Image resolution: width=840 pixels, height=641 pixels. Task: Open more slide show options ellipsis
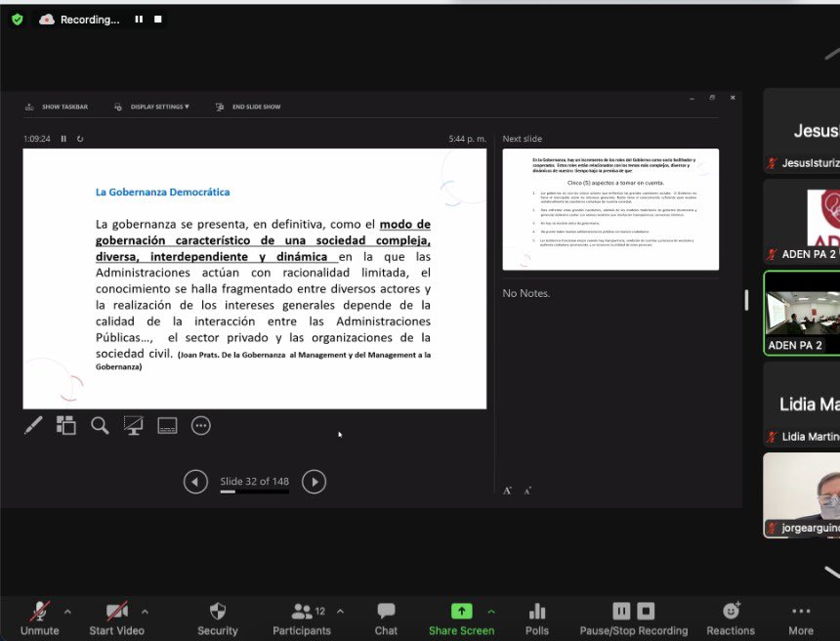point(201,426)
